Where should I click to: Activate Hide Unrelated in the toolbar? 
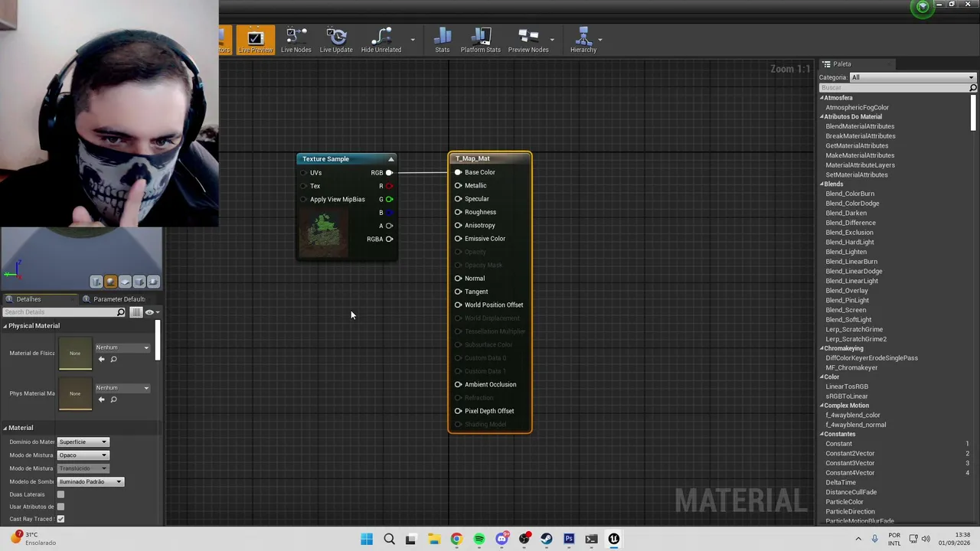point(381,41)
